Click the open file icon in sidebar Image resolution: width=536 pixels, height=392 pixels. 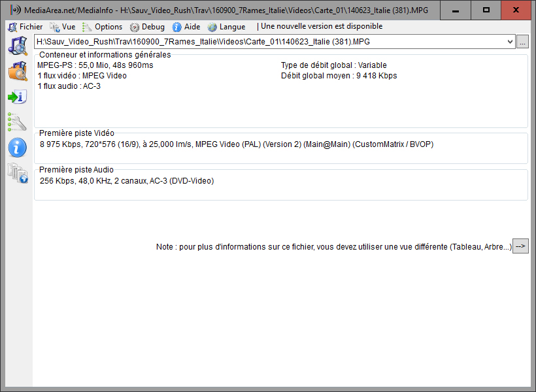click(x=18, y=46)
